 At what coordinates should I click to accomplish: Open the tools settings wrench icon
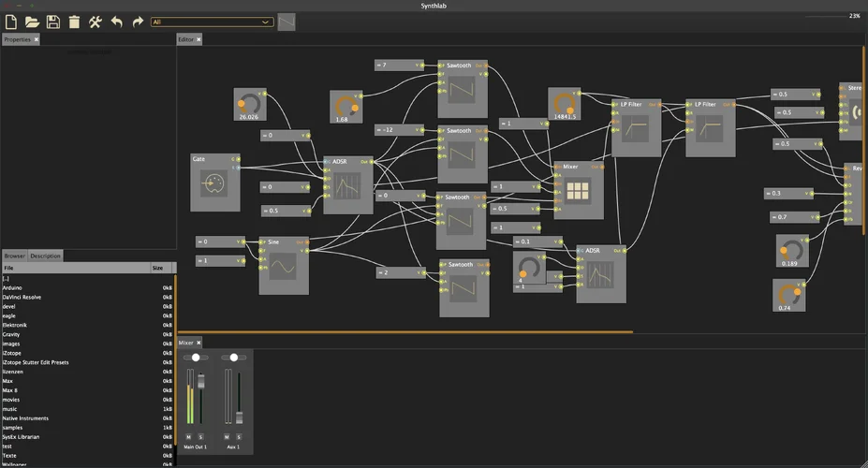pos(96,22)
